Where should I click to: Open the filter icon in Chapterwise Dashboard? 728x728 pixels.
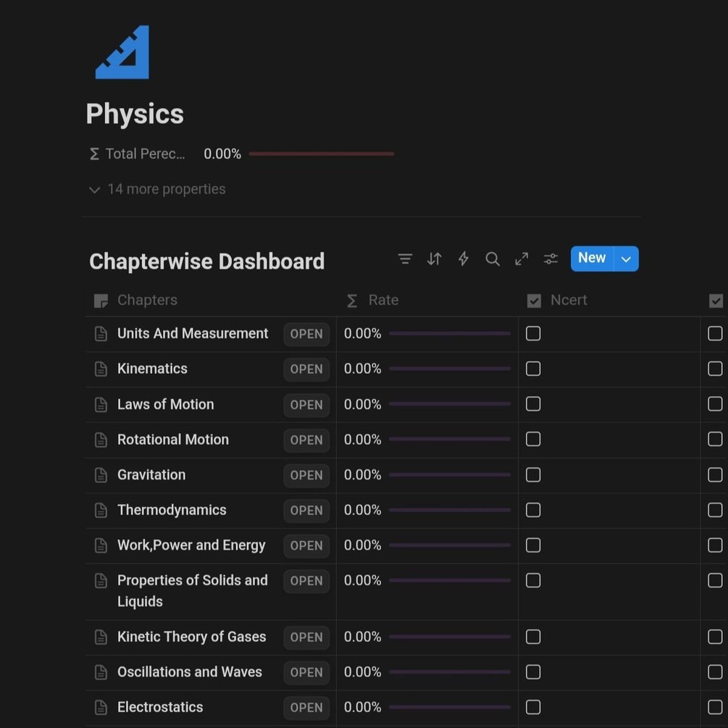[405, 259]
